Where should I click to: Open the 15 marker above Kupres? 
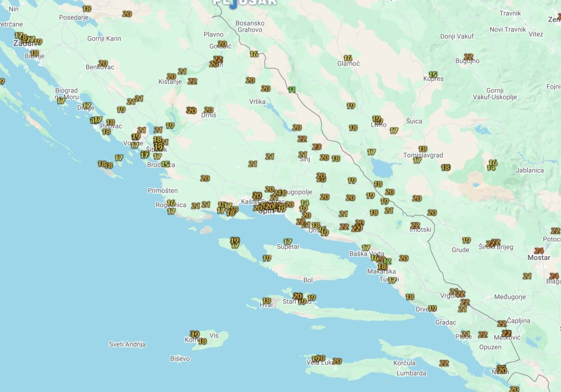(x=433, y=75)
